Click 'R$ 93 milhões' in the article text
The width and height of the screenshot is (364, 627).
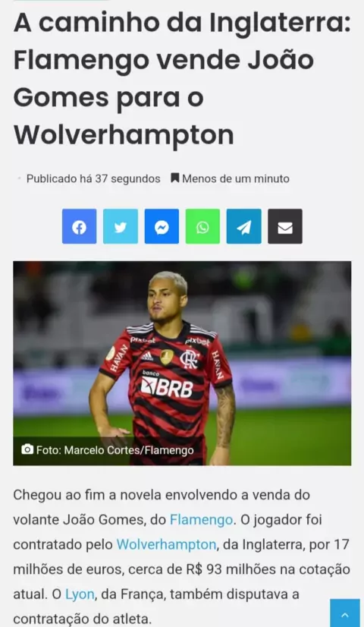[224, 569]
